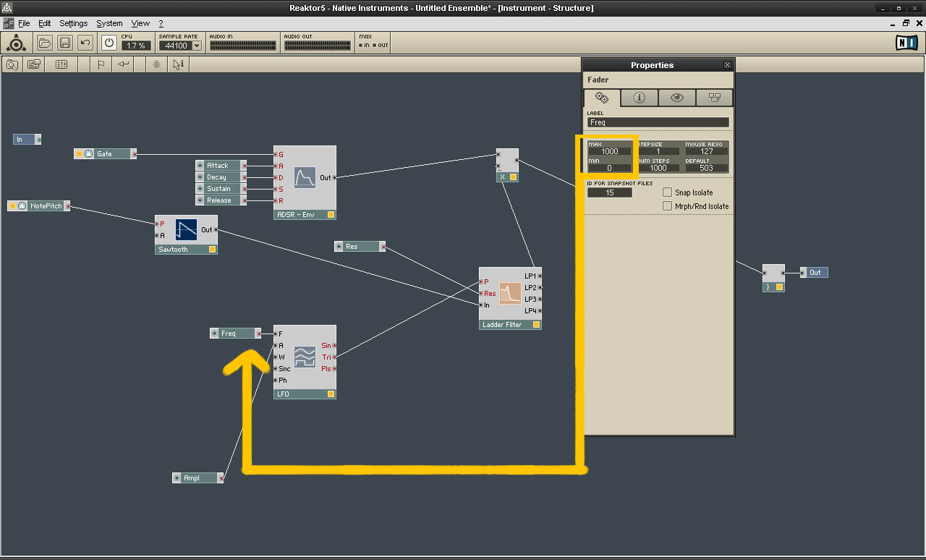Switch to the Info tab in Properties
The image size is (926, 560).
click(640, 98)
